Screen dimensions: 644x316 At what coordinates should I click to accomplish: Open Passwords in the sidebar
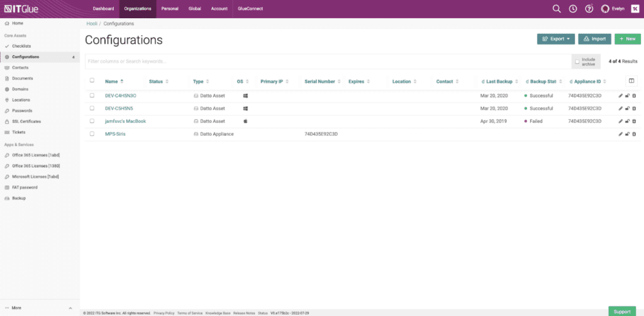(x=22, y=111)
